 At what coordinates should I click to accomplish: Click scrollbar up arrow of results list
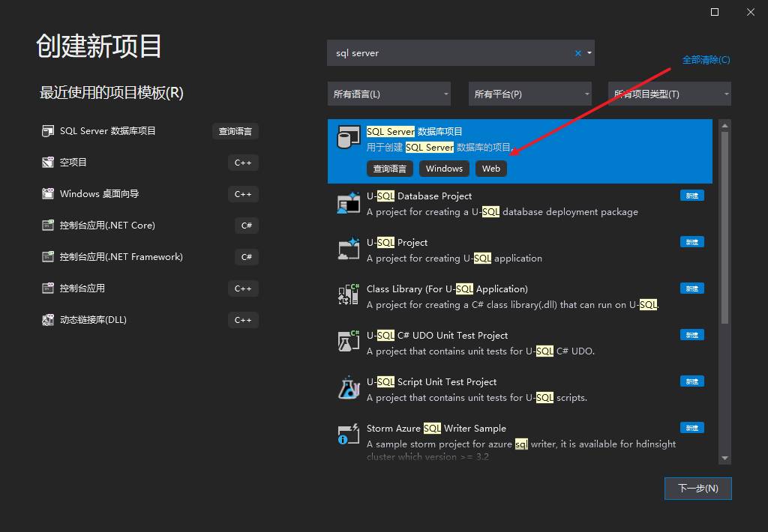725,126
